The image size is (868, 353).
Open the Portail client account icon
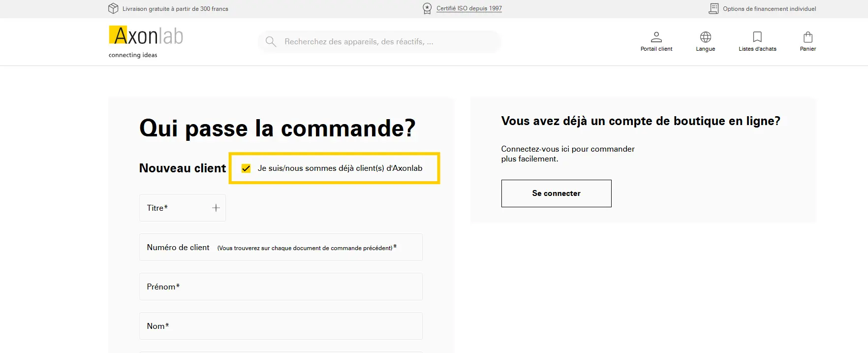point(656,37)
